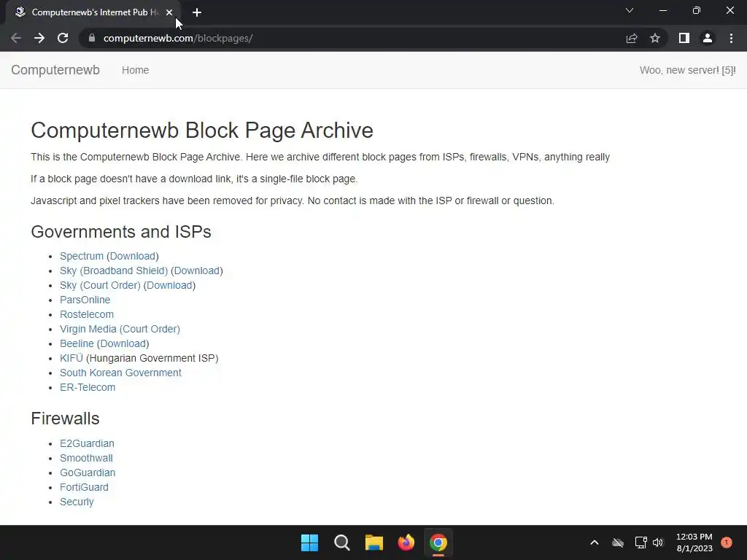The image size is (747, 560).
Task: Open network status tray icon
Action: coord(640,542)
